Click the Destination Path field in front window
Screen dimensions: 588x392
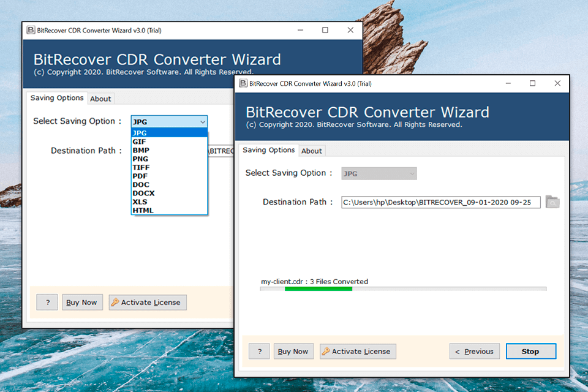tap(440, 202)
